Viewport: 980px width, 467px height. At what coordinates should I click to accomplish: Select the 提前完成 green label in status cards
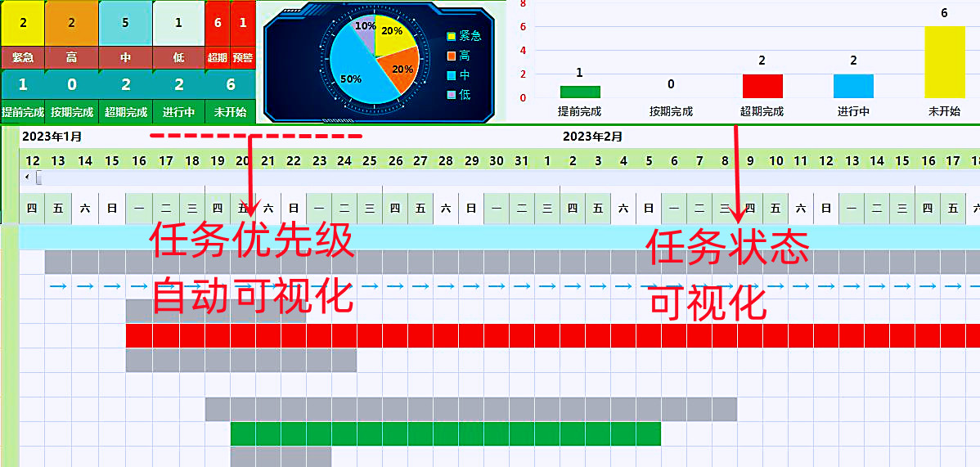[23, 112]
